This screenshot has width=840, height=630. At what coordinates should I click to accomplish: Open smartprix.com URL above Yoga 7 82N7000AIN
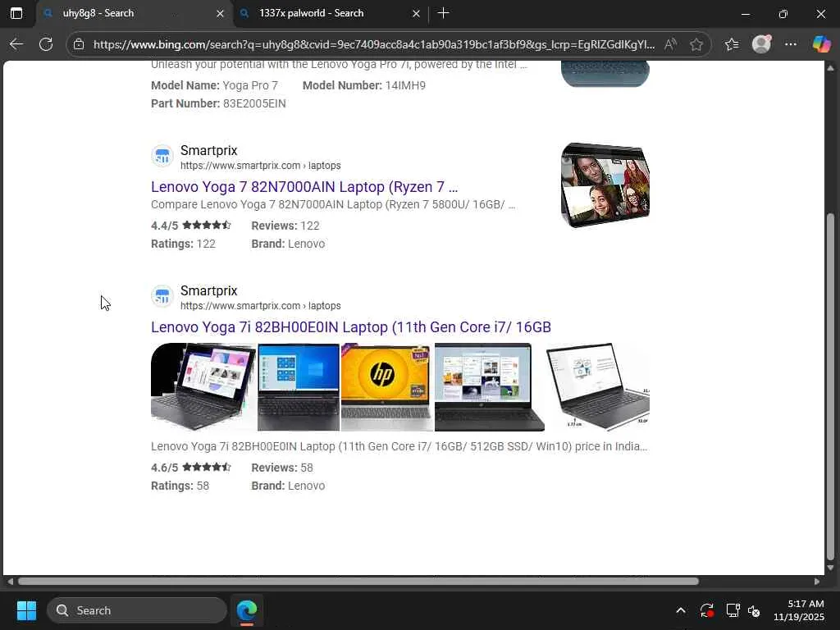tap(260, 166)
